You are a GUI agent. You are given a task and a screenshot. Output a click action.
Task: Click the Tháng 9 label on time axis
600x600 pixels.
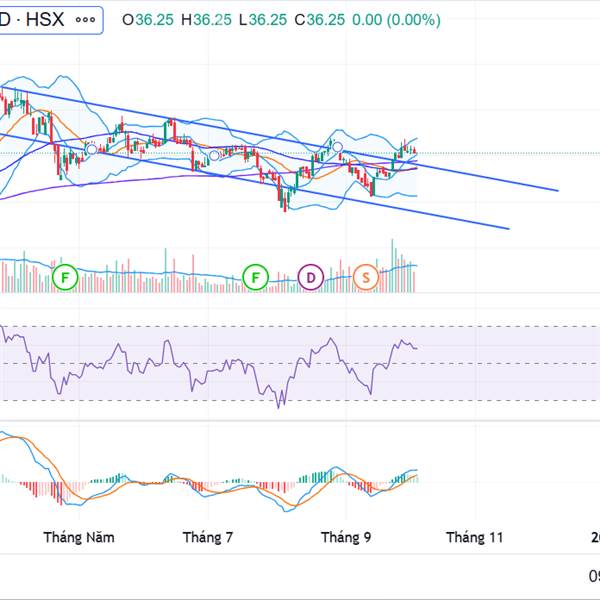(347, 537)
